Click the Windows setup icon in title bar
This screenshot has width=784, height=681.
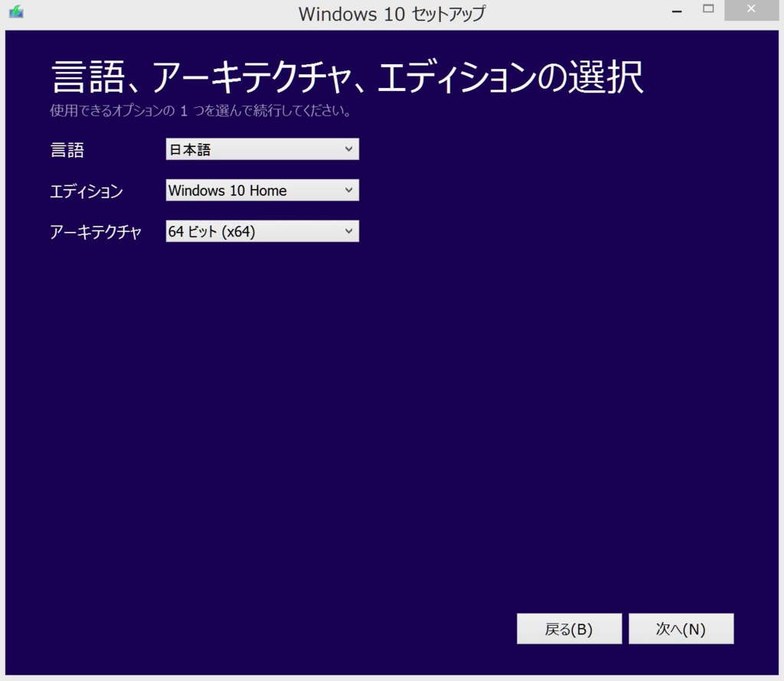(x=15, y=11)
